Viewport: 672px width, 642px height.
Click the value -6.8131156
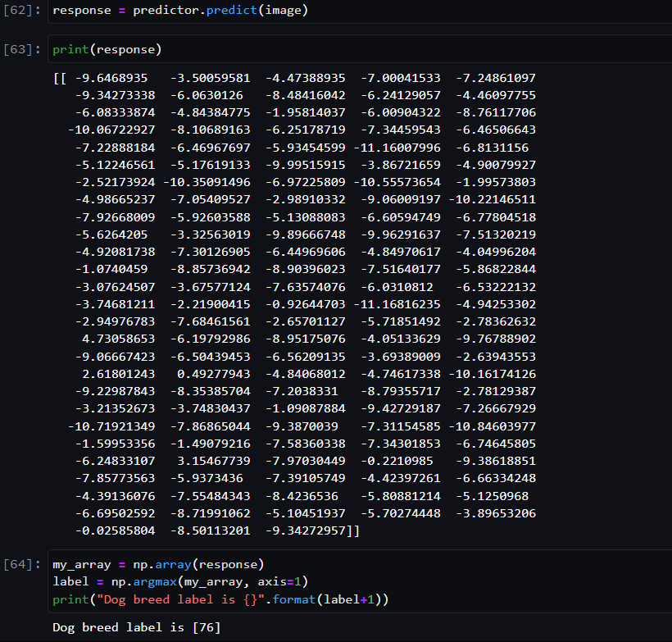492,148
